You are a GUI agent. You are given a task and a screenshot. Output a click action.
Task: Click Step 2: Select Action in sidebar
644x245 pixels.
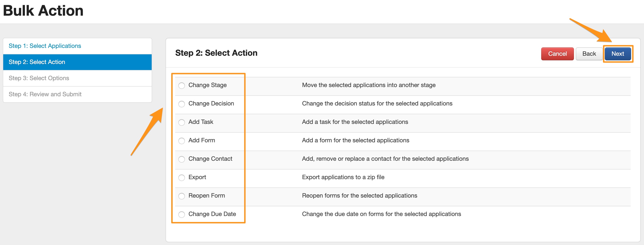[x=37, y=62]
